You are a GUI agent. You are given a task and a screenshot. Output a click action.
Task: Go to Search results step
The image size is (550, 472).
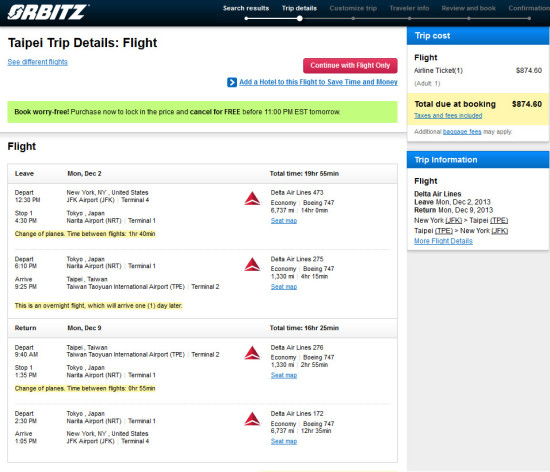[246, 8]
